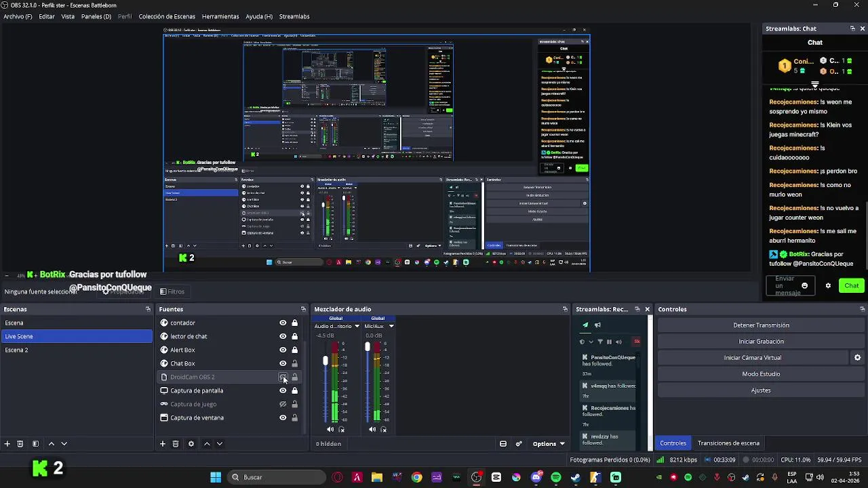868x488 pixels.
Task: Open the Mic/Aux channel dropdown arrow
Action: (x=391, y=326)
